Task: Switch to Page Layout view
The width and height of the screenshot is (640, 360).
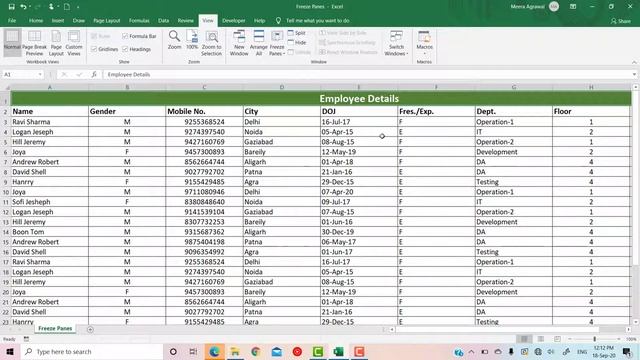Action: point(56,42)
